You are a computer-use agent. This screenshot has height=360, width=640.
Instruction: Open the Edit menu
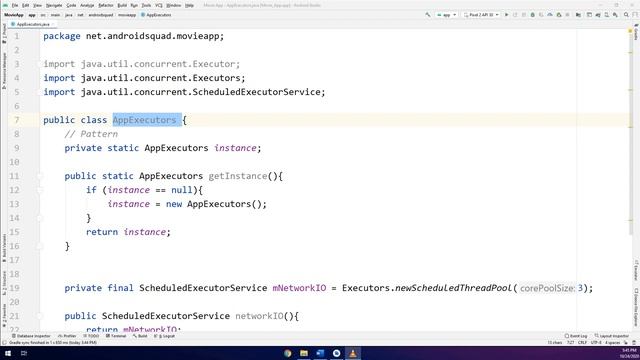(25, 5)
